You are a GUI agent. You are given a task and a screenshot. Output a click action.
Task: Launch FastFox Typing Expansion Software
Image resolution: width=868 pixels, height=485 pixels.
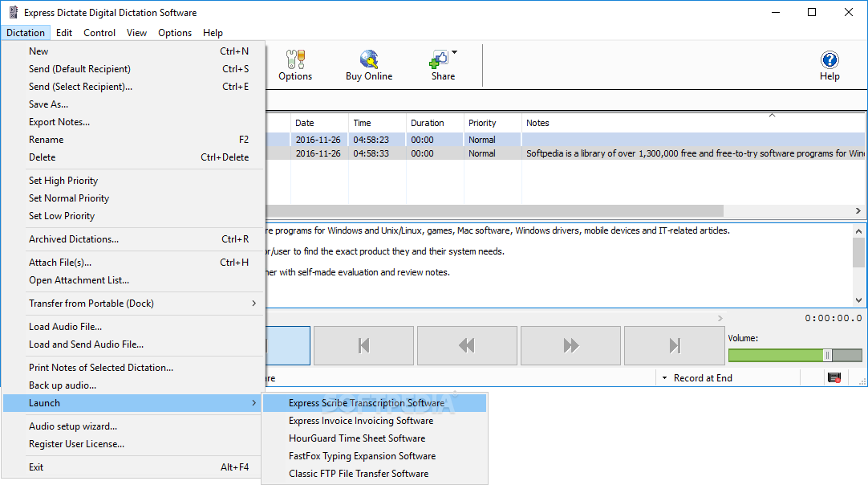click(x=375, y=457)
